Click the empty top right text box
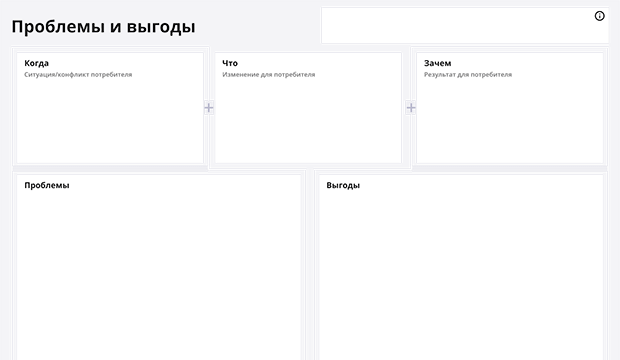The height and width of the screenshot is (360, 620). [x=465, y=25]
